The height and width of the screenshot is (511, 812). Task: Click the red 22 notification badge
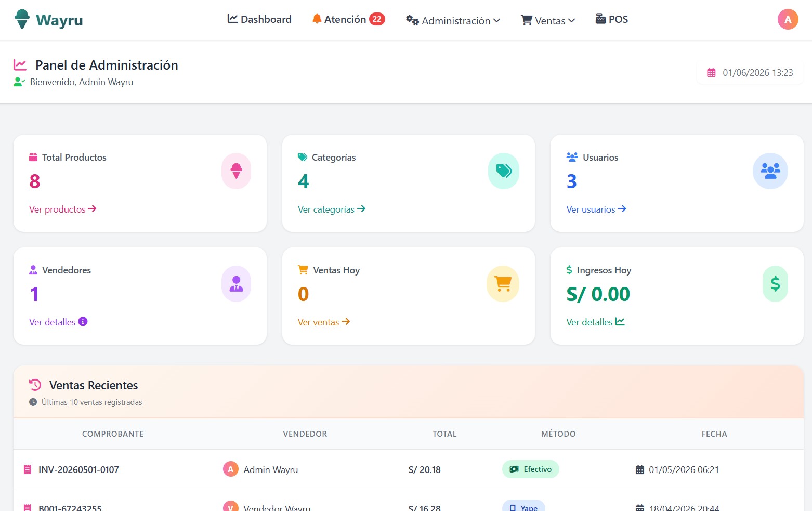point(377,19)
